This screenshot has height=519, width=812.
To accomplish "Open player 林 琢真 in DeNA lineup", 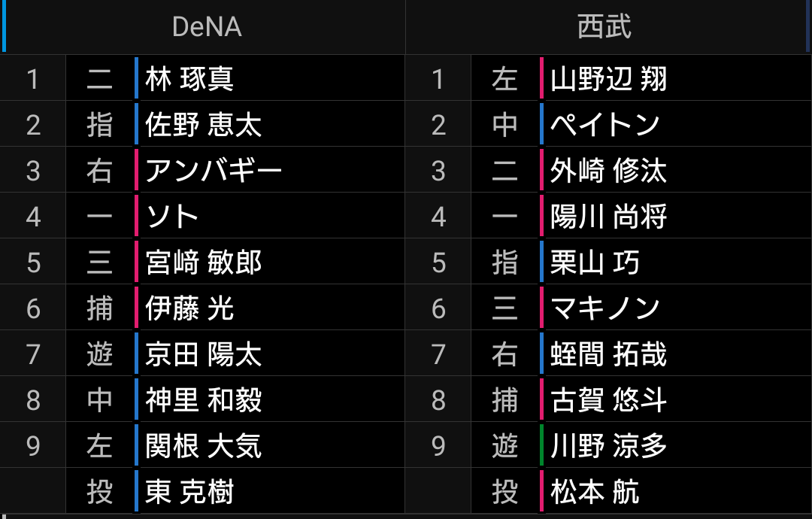I will click(x=189, y=79).
